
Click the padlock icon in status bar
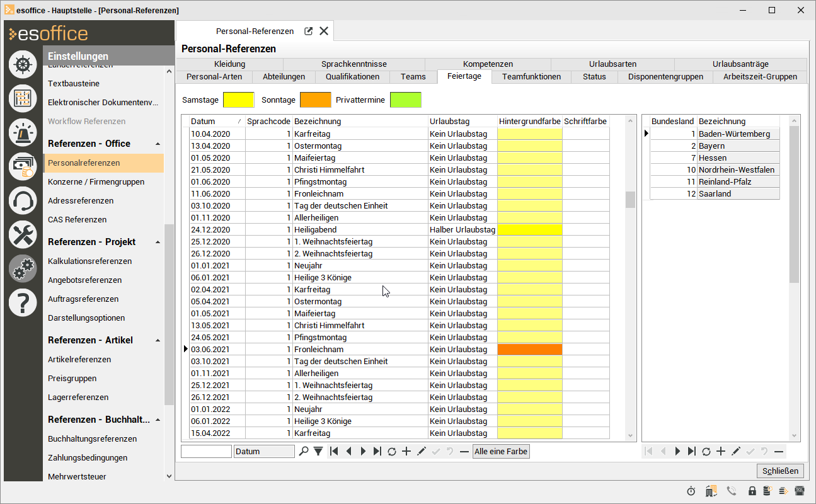tap(752, 491)
